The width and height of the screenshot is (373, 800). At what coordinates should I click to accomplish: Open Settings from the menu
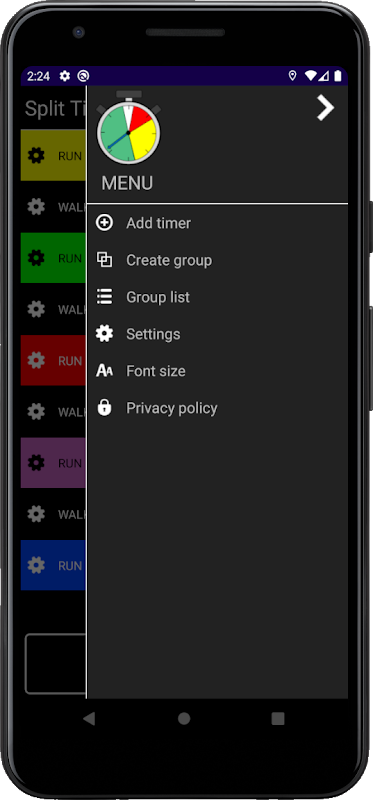tap(217, 334)
